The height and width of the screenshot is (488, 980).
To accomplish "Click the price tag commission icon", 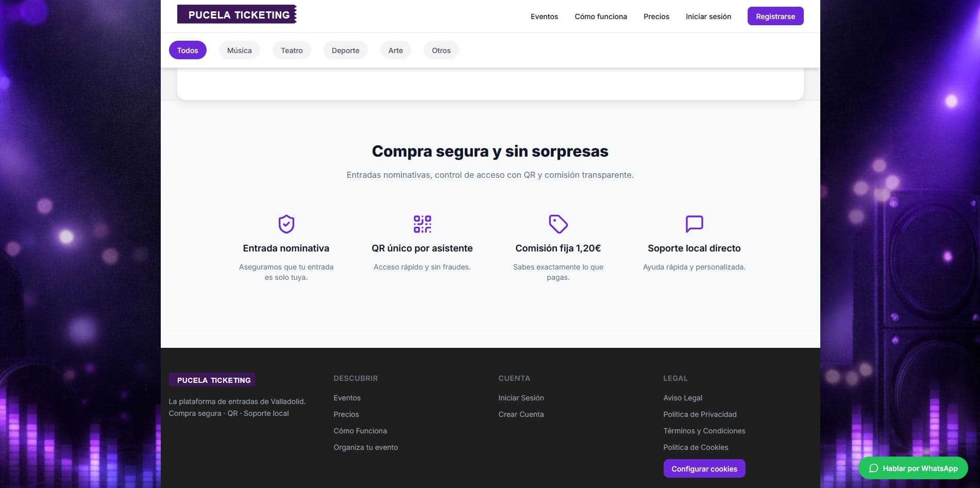I will click(558, 224).
